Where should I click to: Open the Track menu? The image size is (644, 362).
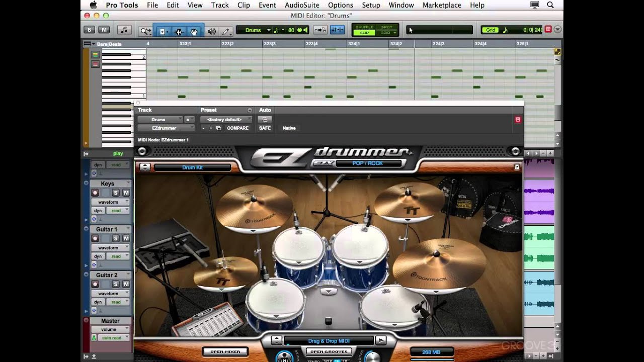pyautogui.click(x=220, y=5)
